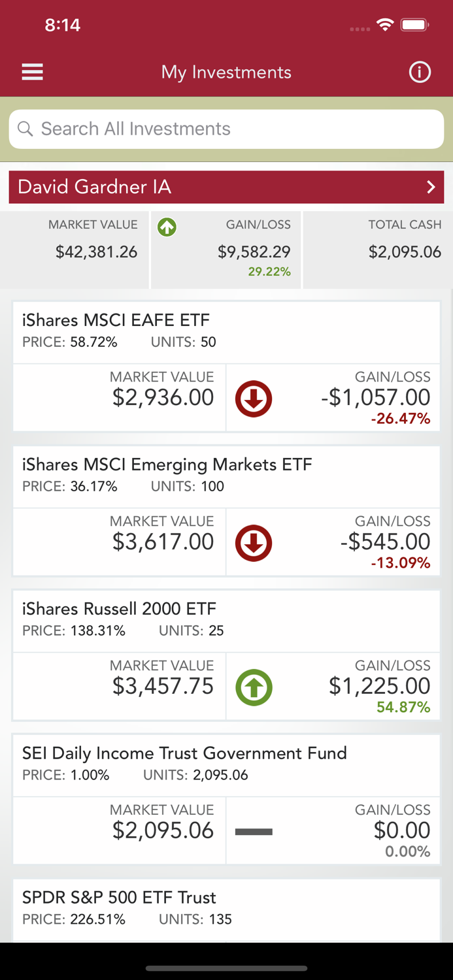
Task: Expand David Gardner IA chevron arrow
Action: point(431,188)
